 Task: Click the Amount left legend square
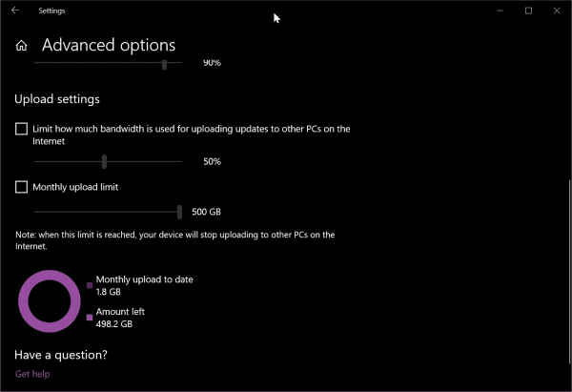[90, 318]
